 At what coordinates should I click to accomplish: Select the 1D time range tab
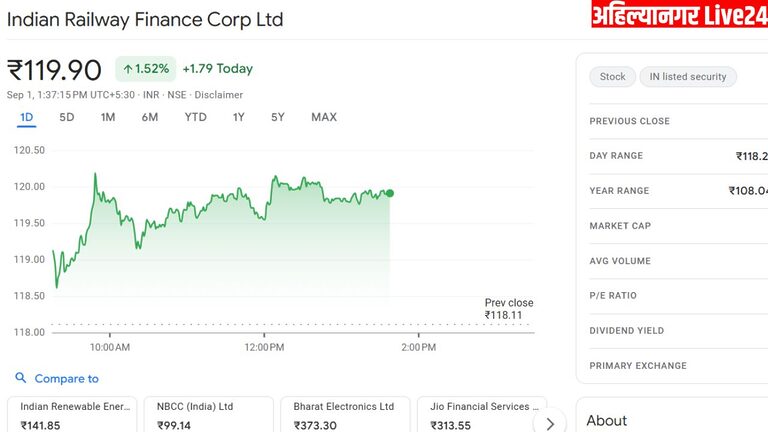(x=27, y=117)
